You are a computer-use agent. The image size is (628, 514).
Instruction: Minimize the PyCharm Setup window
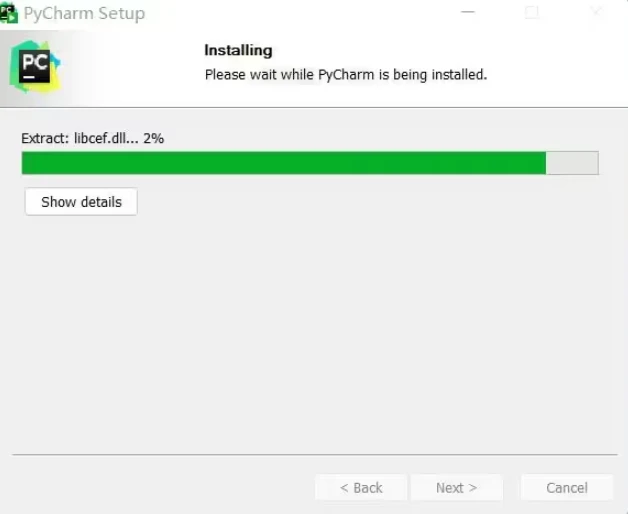(x=468, y=12)
